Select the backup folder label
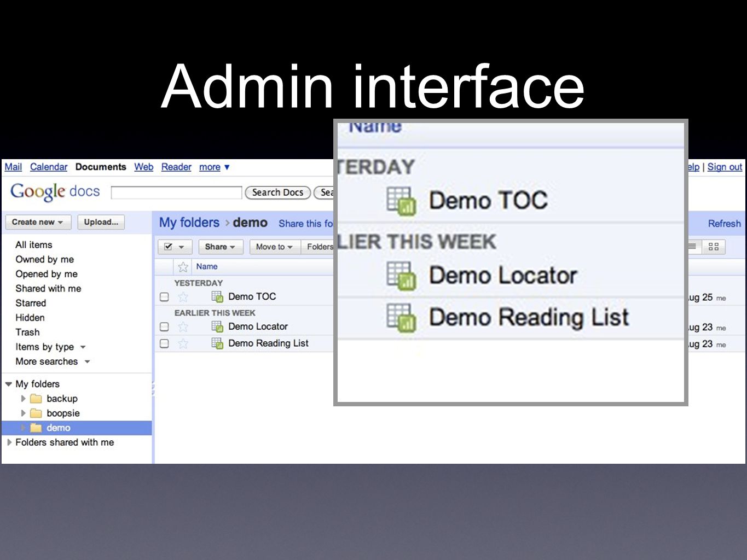This screenshot has width=747, height=560. pos(62,399)
